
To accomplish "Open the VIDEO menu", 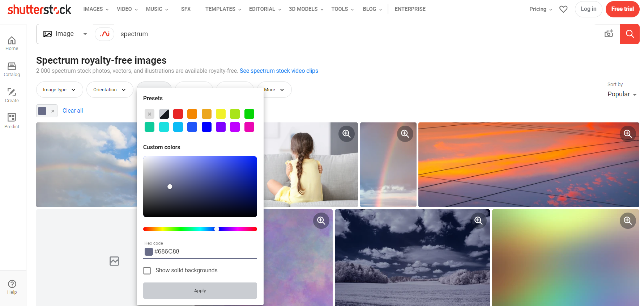I will (127, 9).
